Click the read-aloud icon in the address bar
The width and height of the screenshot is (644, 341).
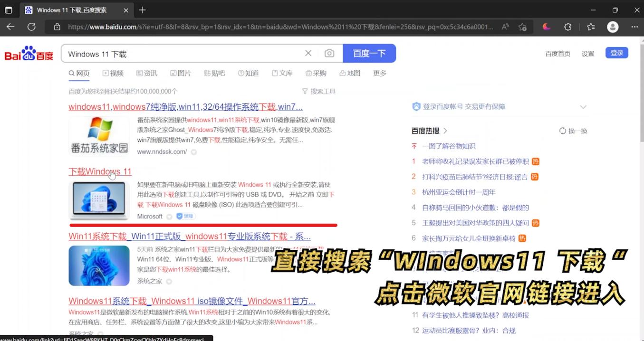(504, 27)
